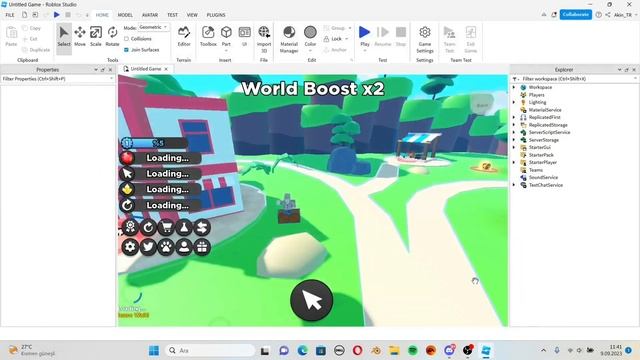The image size is (640, 360).
Task: Insert a Part
Action: 226,36
